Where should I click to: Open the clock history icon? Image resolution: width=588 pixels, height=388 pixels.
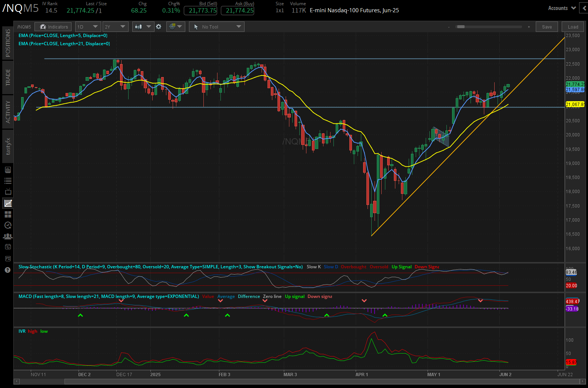(x=8, y=225)
